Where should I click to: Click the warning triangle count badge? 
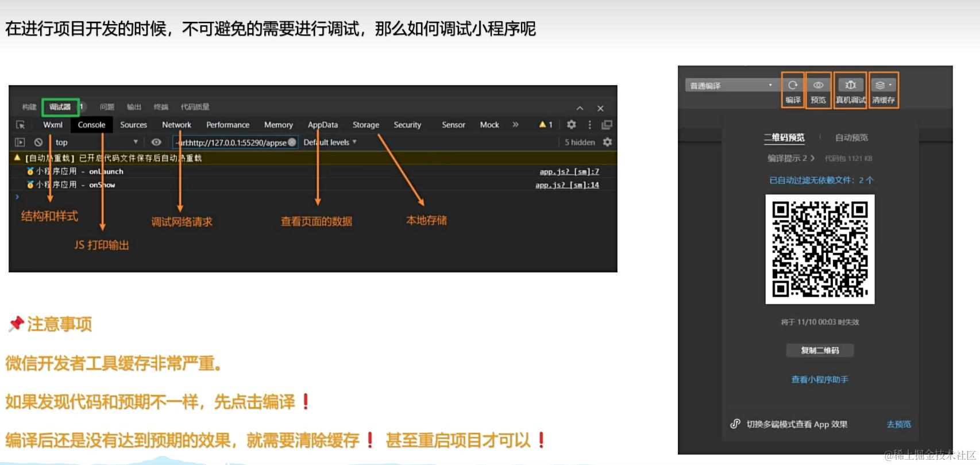545,124
